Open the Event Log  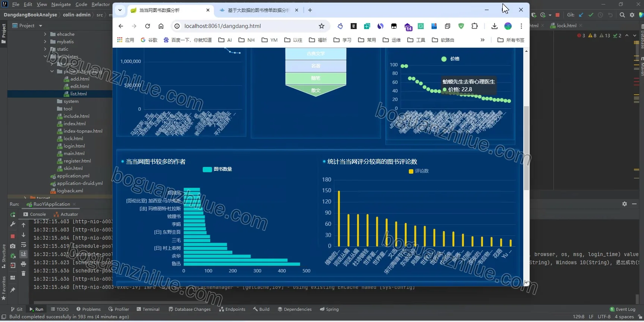(622, 309)
